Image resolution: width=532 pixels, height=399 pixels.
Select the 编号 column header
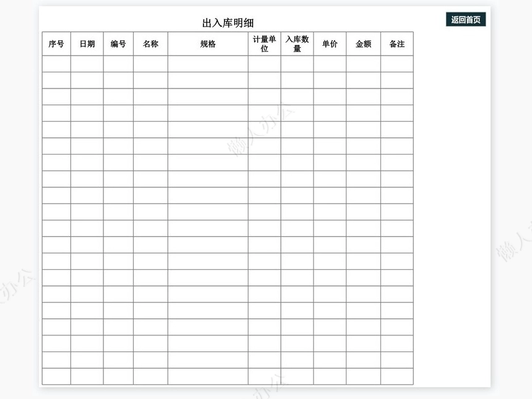pyautogui.click(x=118, y=44)
